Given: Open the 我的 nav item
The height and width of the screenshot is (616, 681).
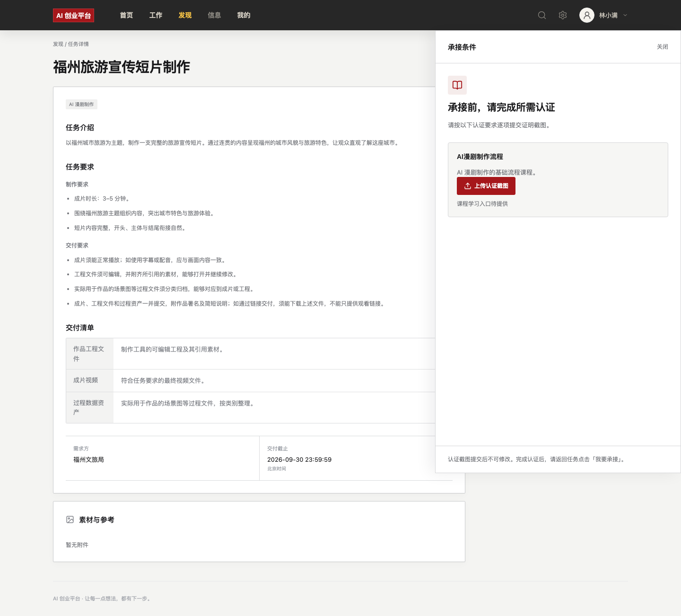Looking at the screenshot, I should click(244, 15).
